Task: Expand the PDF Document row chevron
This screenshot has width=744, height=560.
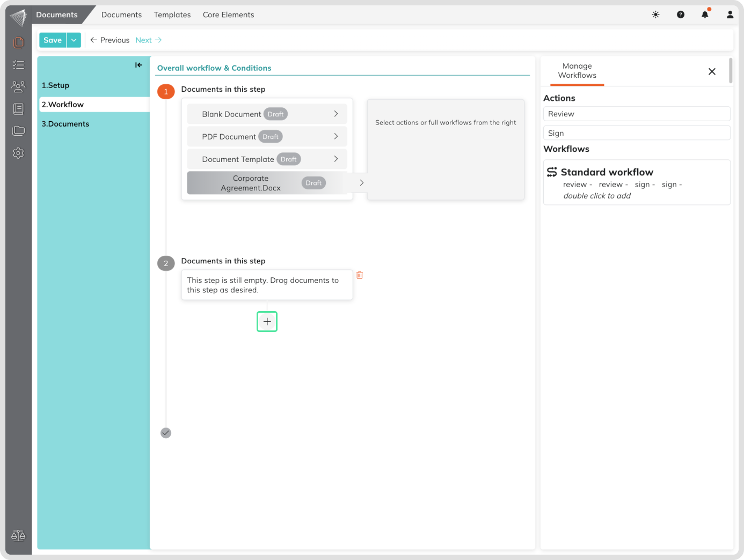Action: tap(336, 136)
